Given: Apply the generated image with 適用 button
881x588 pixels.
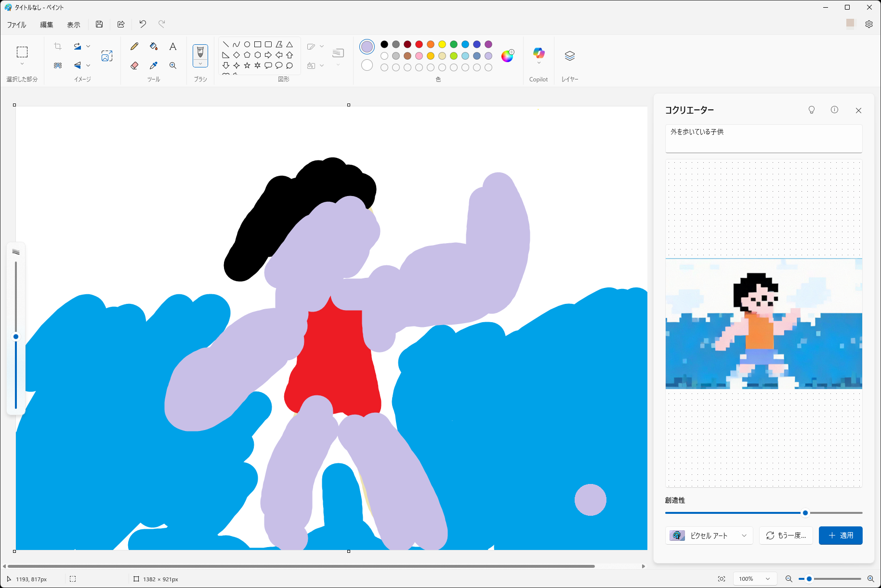Looking at the screenshot, I should tap(841, 536).
